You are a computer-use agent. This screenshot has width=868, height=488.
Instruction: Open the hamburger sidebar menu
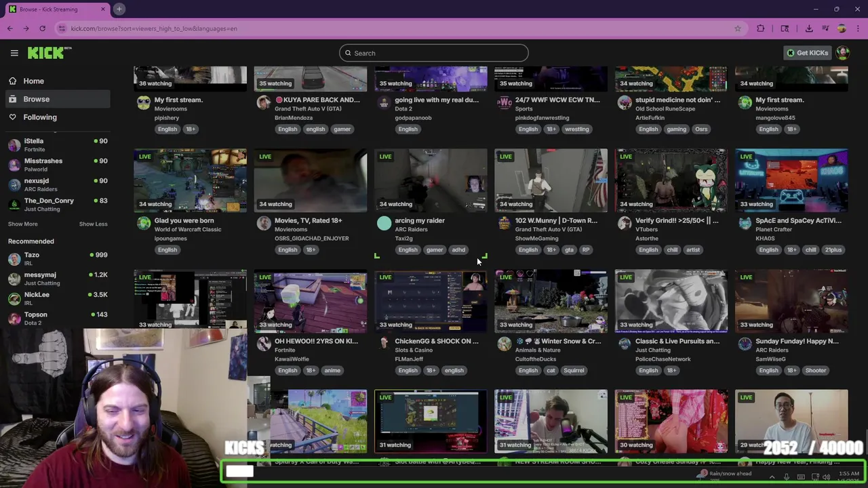point(14,53)
